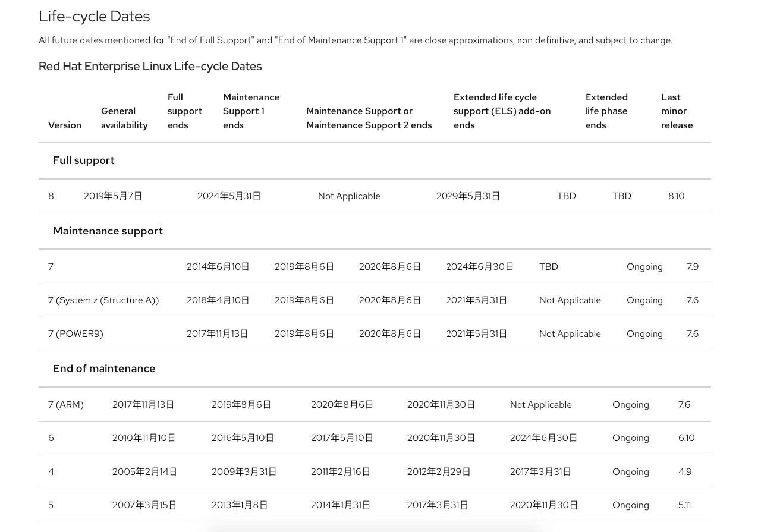Viewport: 761px width, 532px height.
Task: Click the "Life-cycle Dates" page heading
Action: tap(94, 16)
